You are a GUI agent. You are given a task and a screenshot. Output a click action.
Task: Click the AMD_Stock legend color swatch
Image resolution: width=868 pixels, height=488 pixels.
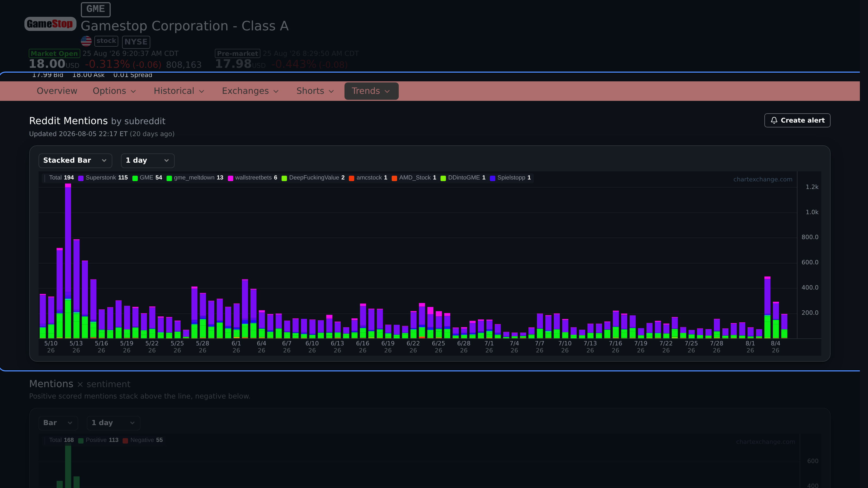coord(394,178)
